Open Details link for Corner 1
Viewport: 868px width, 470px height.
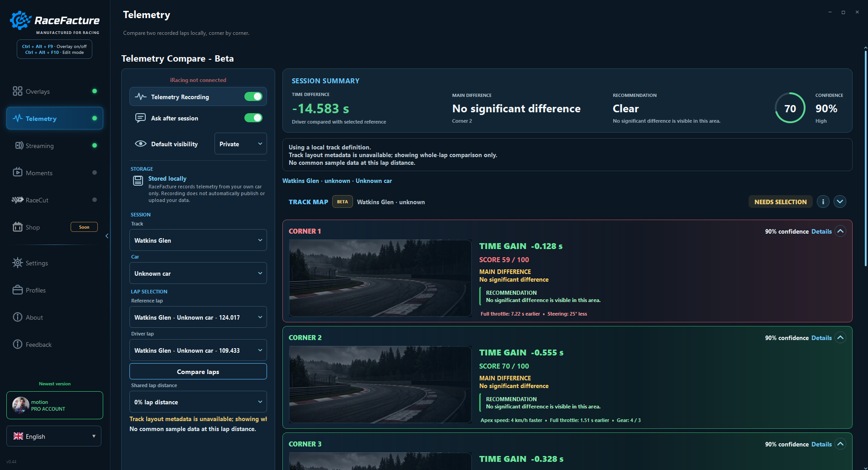click(821, 231)
